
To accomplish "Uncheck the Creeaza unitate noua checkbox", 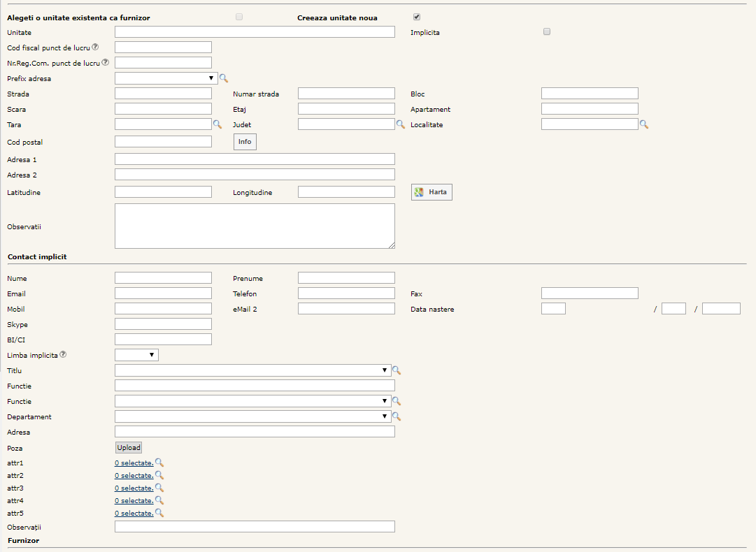I will click(x=417, y=17).
